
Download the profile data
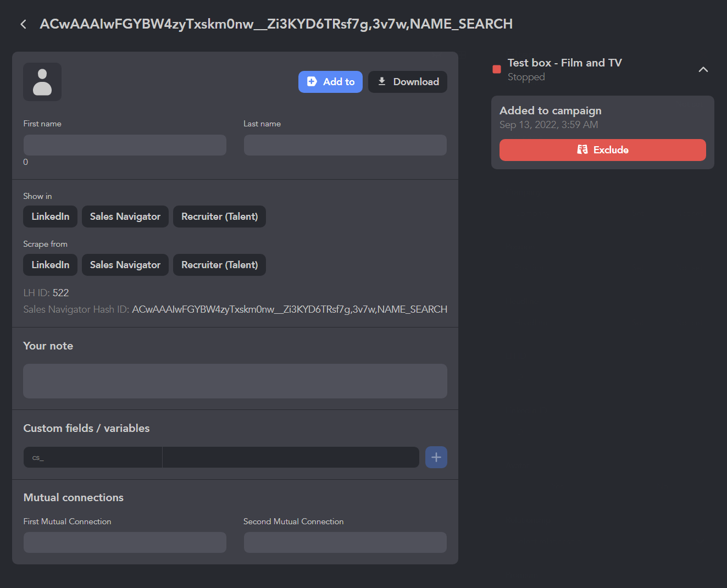408,82
